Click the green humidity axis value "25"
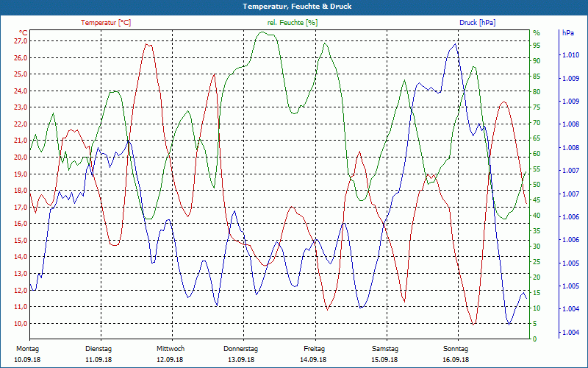Screen dimensions: 588x368 [x=537, y=262]
